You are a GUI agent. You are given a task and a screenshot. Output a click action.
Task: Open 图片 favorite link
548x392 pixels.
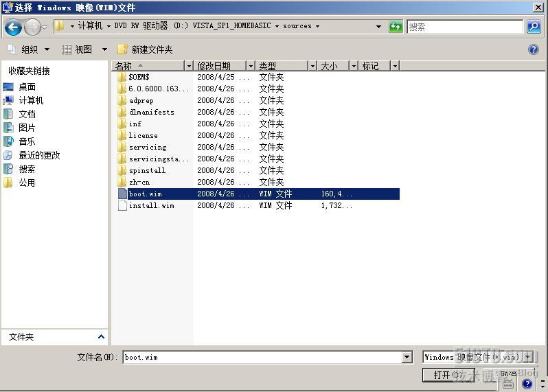[x=19, y=128]
